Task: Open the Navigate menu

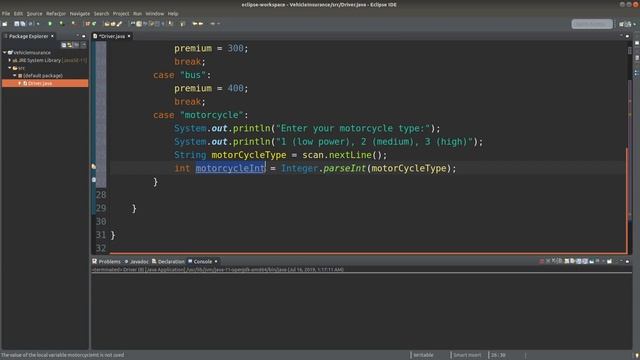Action: 80,13
